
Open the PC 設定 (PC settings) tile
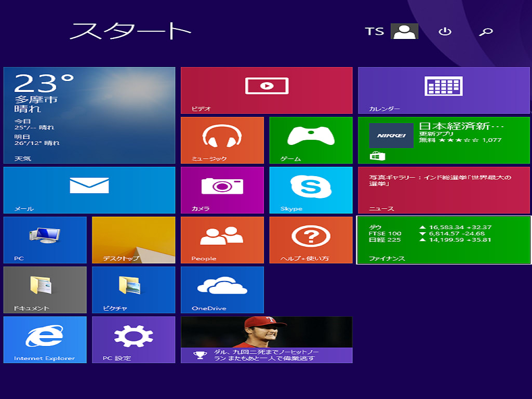click(x=134, y=340)
